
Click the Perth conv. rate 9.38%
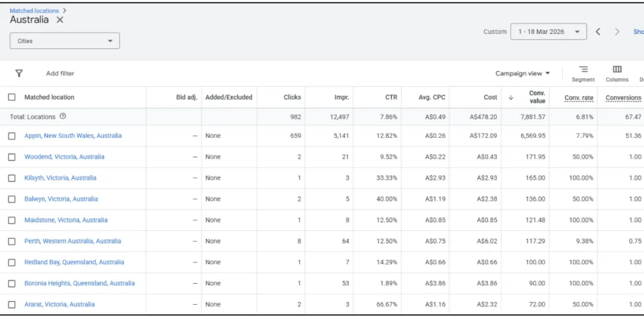(584, 241)
